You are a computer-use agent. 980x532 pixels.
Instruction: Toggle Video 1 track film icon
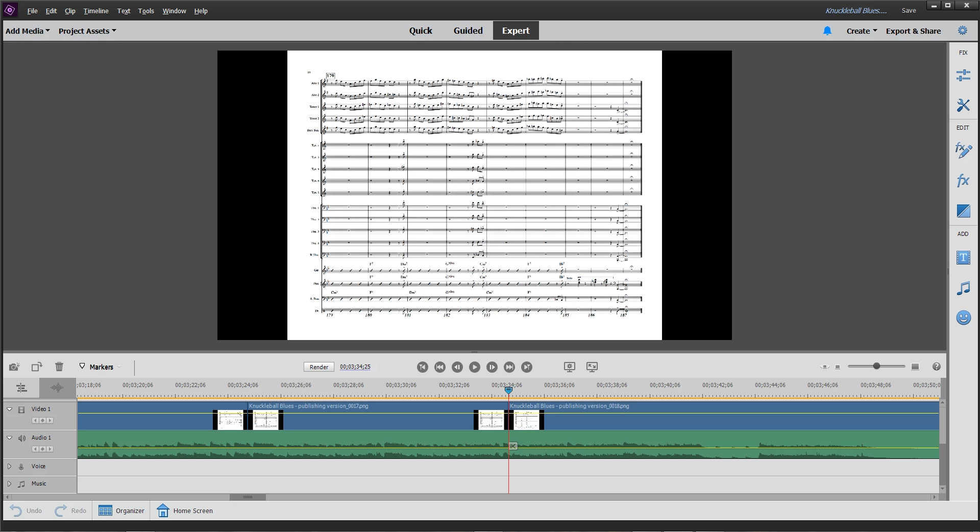coord(21,409)
